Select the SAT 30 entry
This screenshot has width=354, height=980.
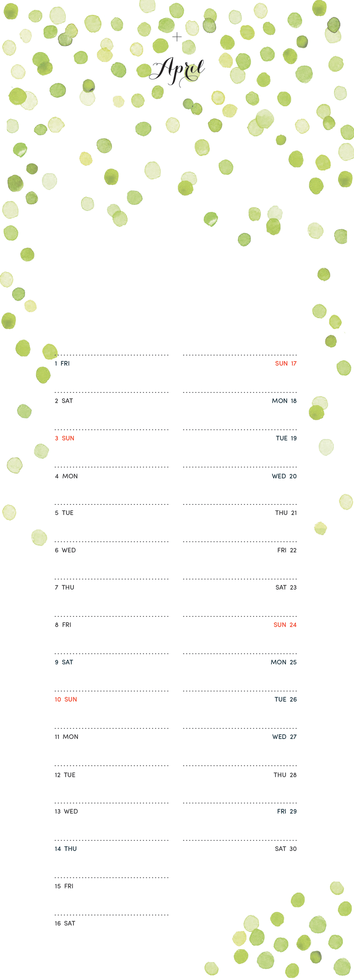click(286, 849)
